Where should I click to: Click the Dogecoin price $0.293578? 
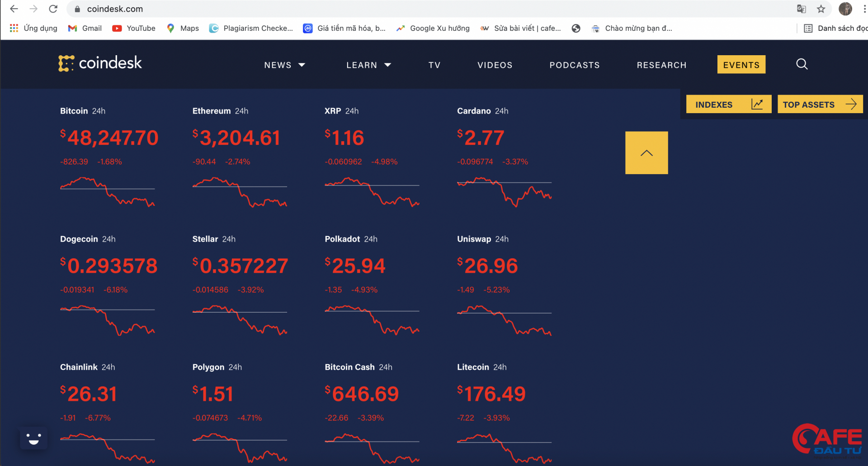click(109, 266)
